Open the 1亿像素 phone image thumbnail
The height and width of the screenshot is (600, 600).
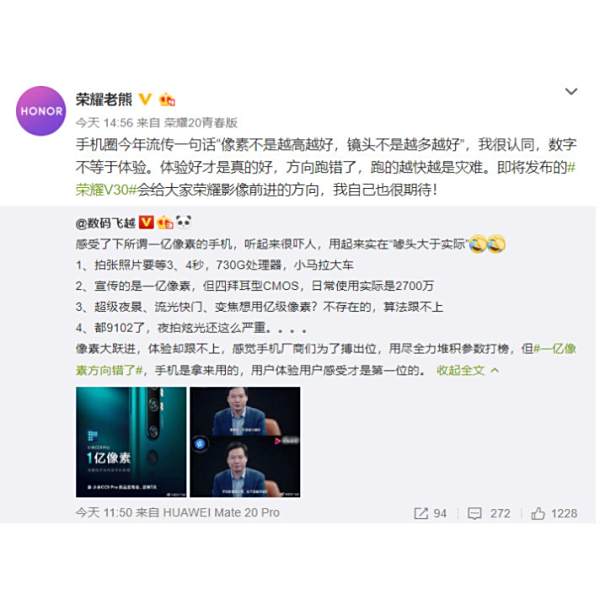[x=131, y=442]
